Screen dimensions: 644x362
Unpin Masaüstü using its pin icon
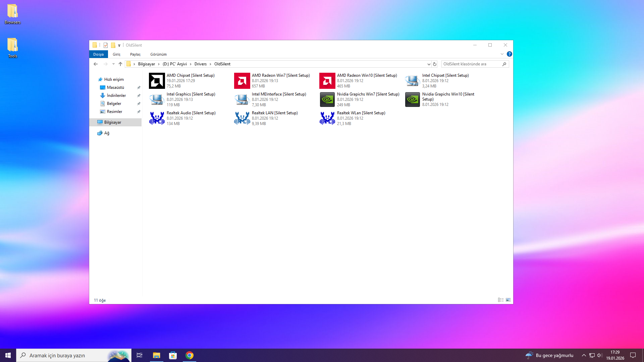[139, 87]
